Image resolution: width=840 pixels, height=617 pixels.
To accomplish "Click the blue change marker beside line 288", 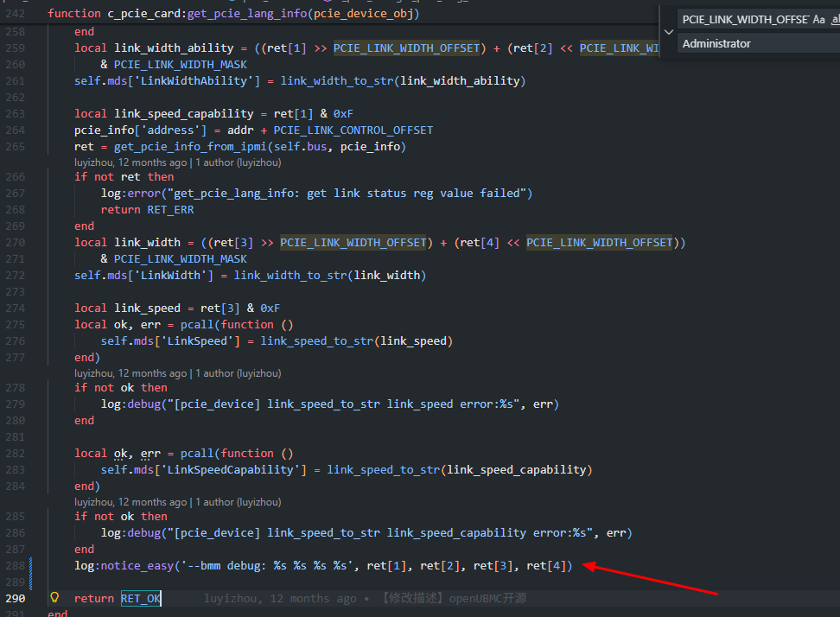I will point(32,566).
